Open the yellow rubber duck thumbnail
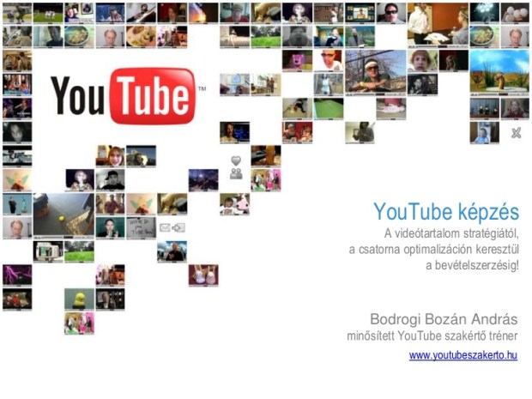Image resolution: width=532 pixels, height=399 pixels. [x=79, y=299]
